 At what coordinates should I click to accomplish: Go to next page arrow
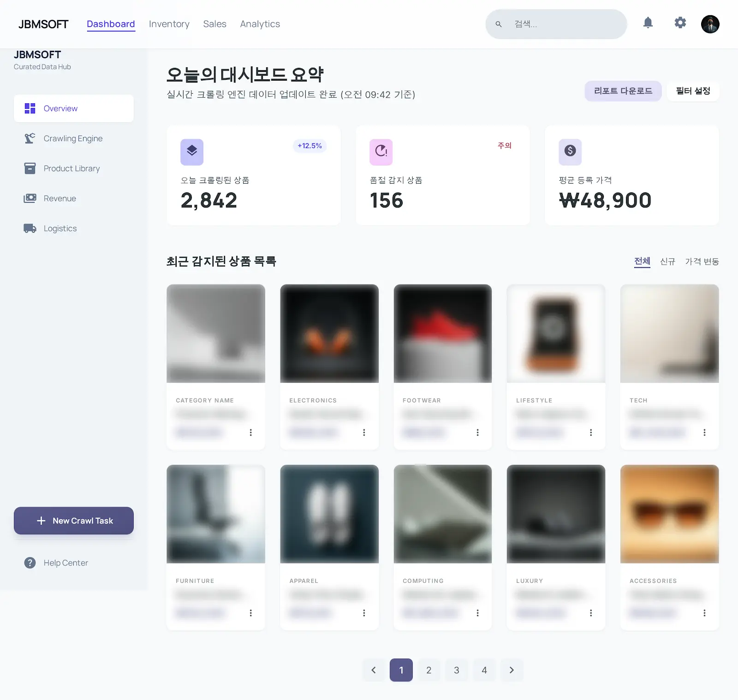click(x=512, y=670)
